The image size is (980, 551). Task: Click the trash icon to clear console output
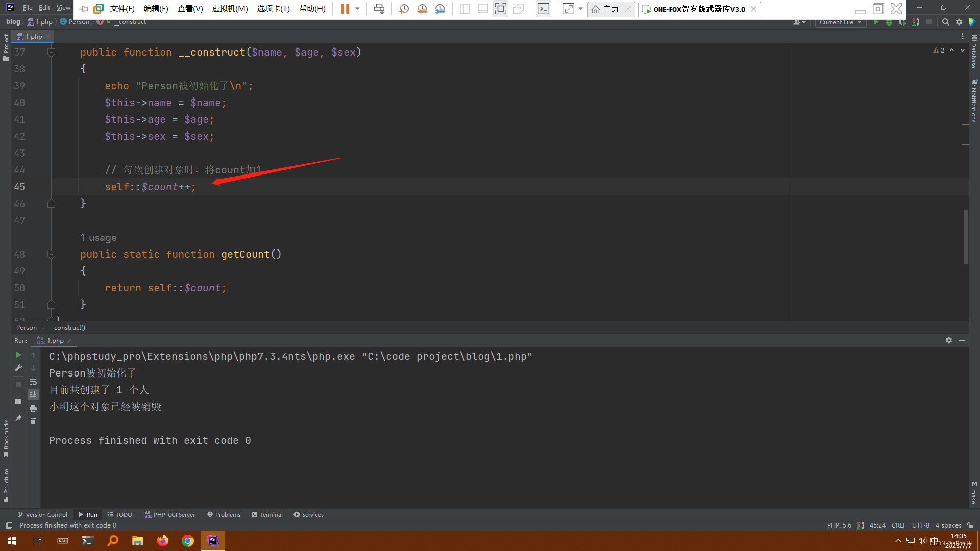click(x=33, y=421)
